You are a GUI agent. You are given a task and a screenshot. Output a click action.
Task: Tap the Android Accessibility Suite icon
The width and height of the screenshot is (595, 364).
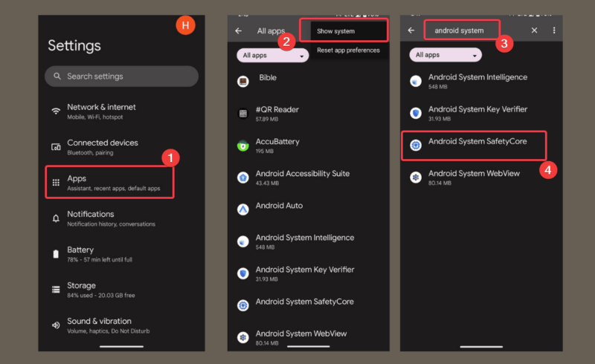tap(243, 178)
